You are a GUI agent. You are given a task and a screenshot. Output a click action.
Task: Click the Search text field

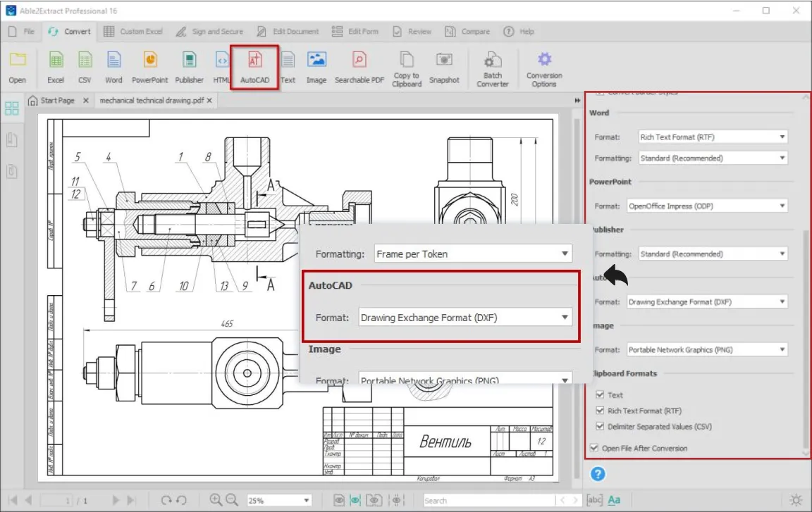tap(488, 500)
